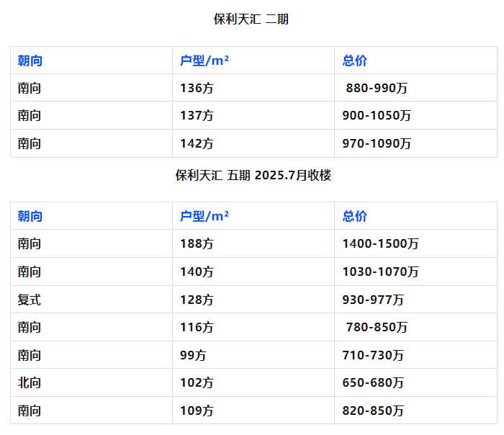This screenshot has height=435, width=504.
Task: Click 户型/m² header in 五期 table
Action: (204, 216)
